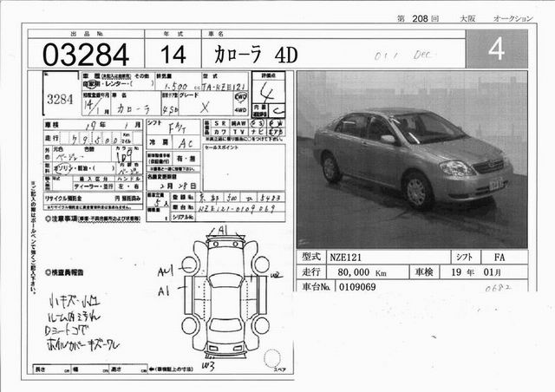
Task: Click the ディーラー・並行 import option
Action: tap(94, 186)
